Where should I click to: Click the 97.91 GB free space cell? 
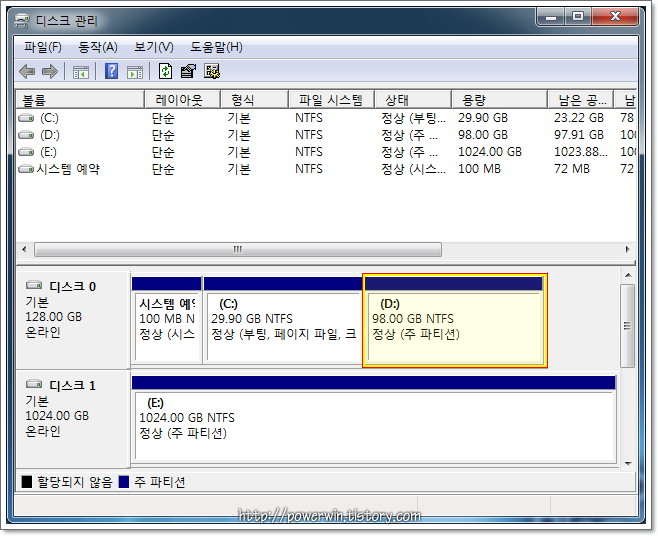[579, 135]
